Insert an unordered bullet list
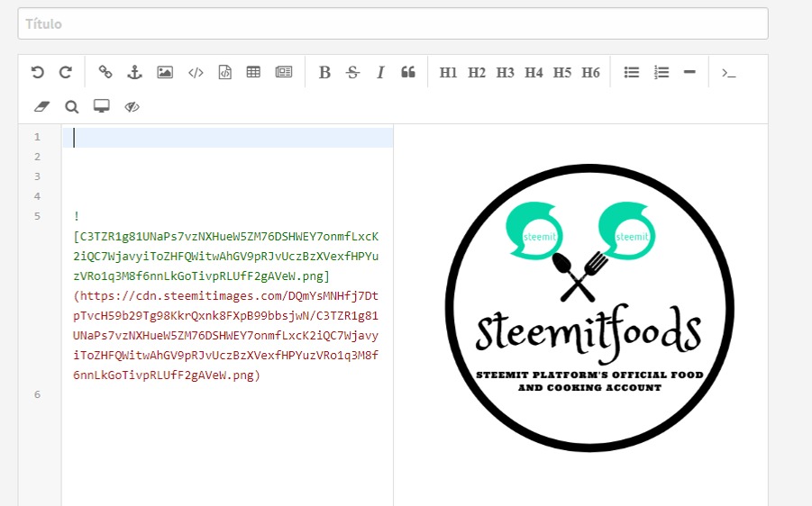Screen dimensions: 812x506 pyautogui.click(x=631, y=72)
